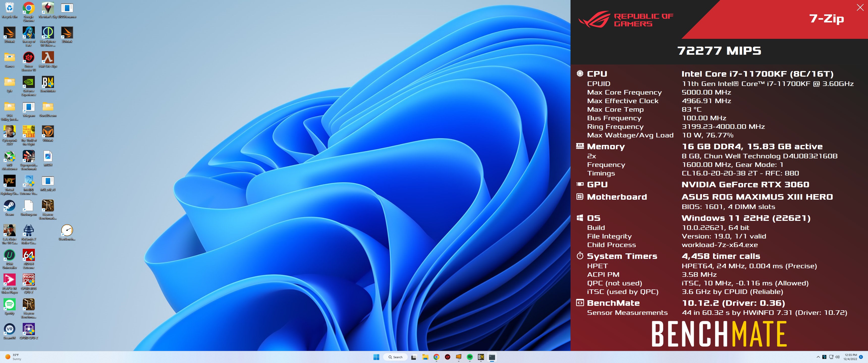Launch SteamVR from the desktop
The image size is (868, 363).
point(9,331)
